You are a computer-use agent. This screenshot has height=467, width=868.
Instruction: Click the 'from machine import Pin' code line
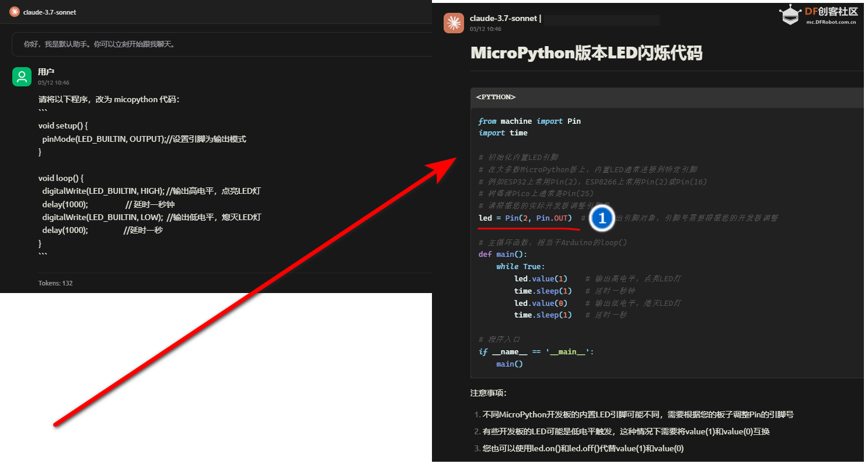click(x=529, y=121)
